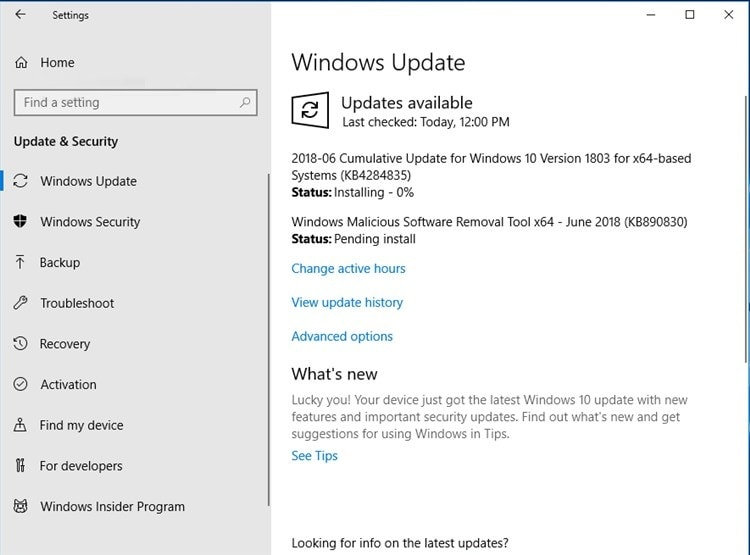Select Windows Update in the sidebar
Image resolution: width=750 pixels, height=555 pixels.
click(88, 181)
